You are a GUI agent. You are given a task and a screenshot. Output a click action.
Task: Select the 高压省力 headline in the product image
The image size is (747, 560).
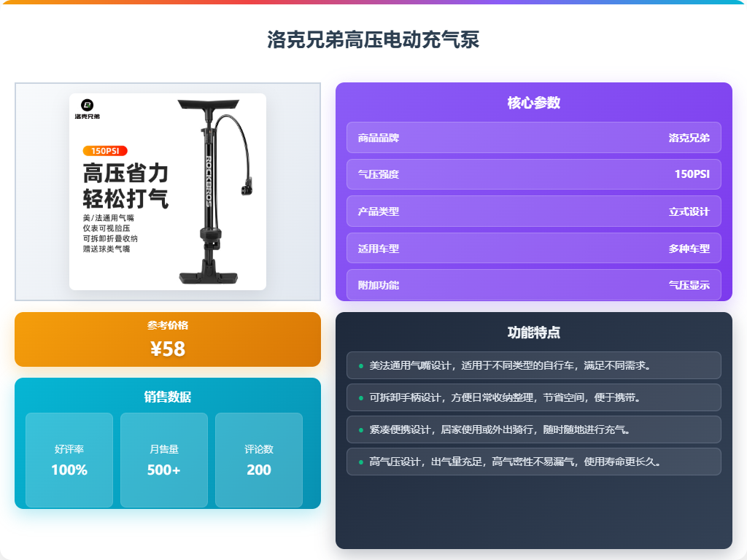tap(125, 173)
